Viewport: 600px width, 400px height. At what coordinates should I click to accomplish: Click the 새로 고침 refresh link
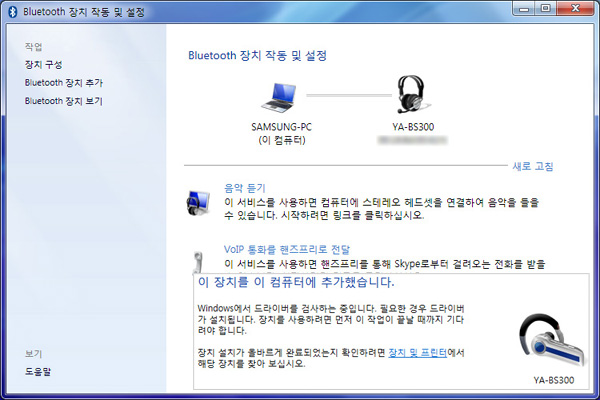(x=533, y=167)
